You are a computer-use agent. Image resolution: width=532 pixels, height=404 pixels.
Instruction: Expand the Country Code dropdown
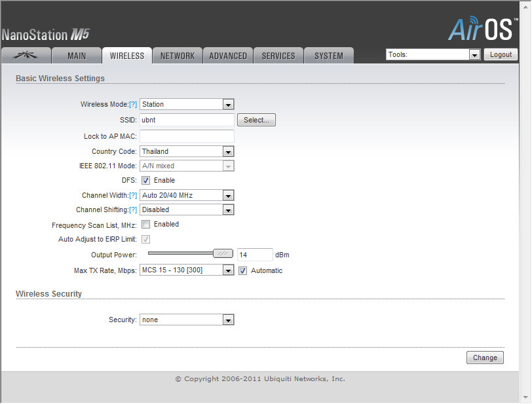(x=187, y=152)
